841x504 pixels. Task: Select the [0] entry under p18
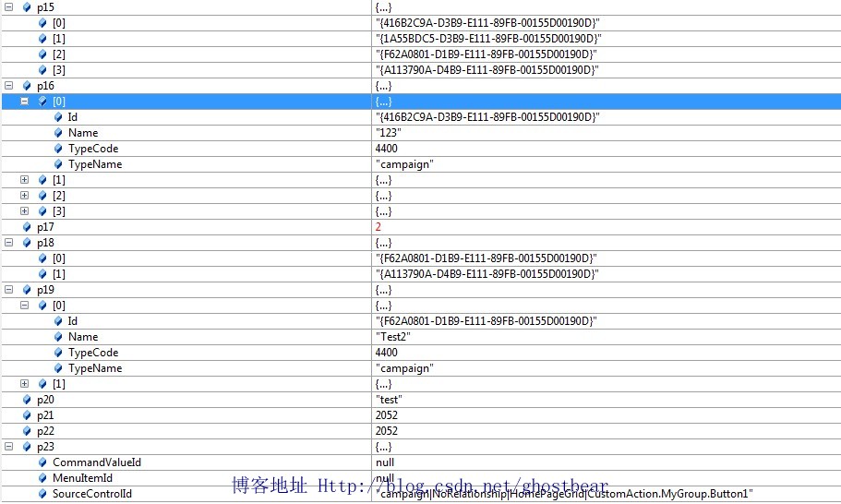(x=59, y=258)
